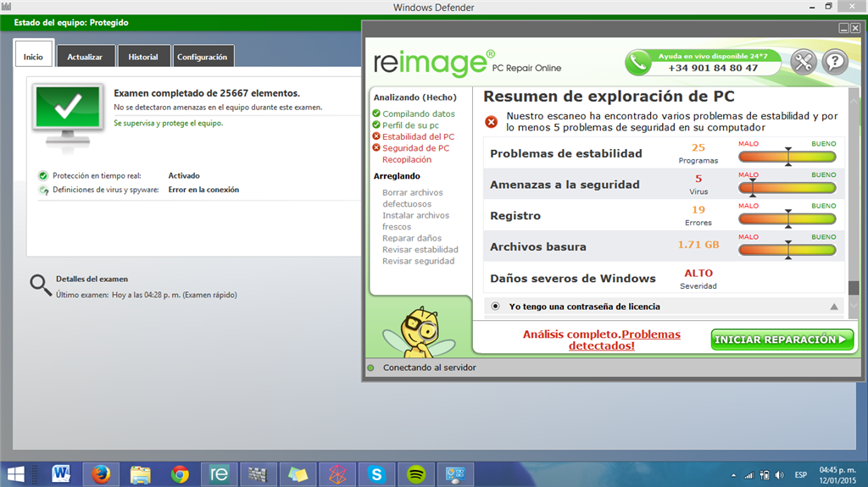Click the Reimage results scrollbar thumb
The width and height of the screenshot is (868, 487).
854,288
